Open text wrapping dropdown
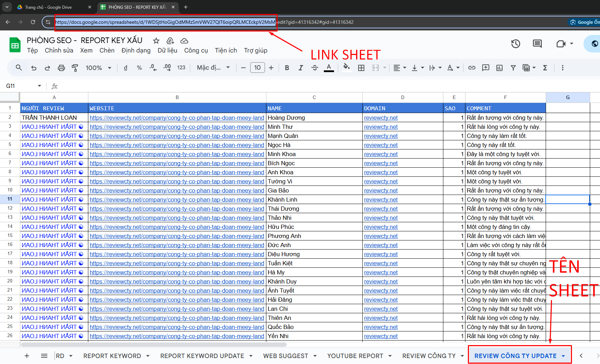This screenshot has width=600, height=364. point(435,68)
